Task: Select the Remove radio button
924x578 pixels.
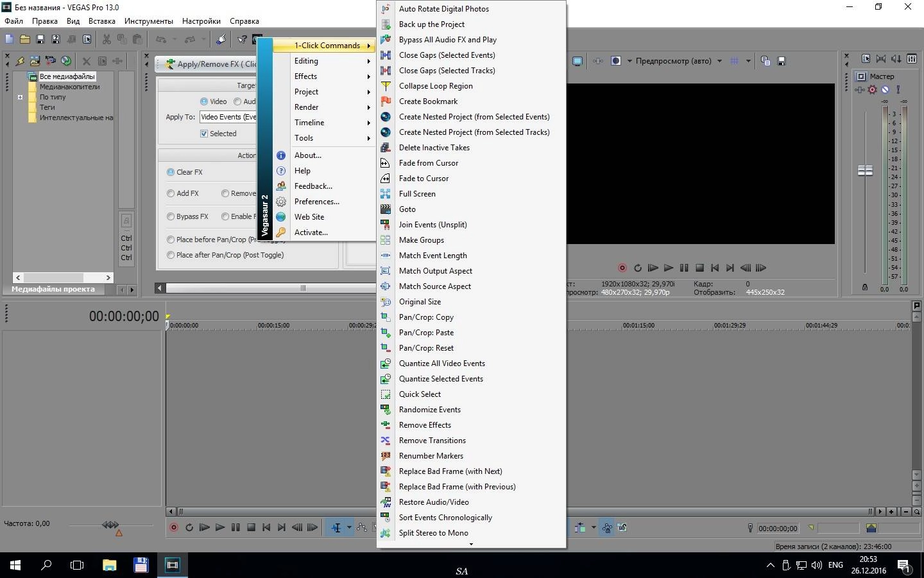Action: 225,193
